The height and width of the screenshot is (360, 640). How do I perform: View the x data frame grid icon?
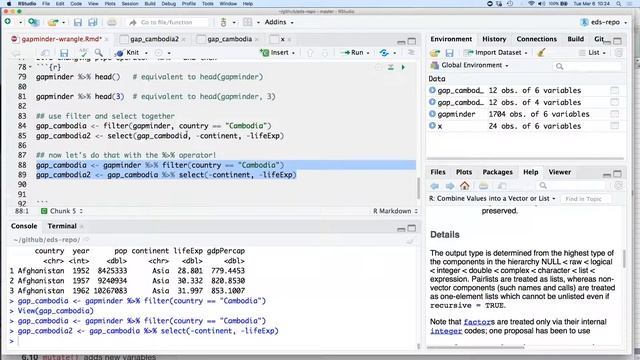[614, 126]
